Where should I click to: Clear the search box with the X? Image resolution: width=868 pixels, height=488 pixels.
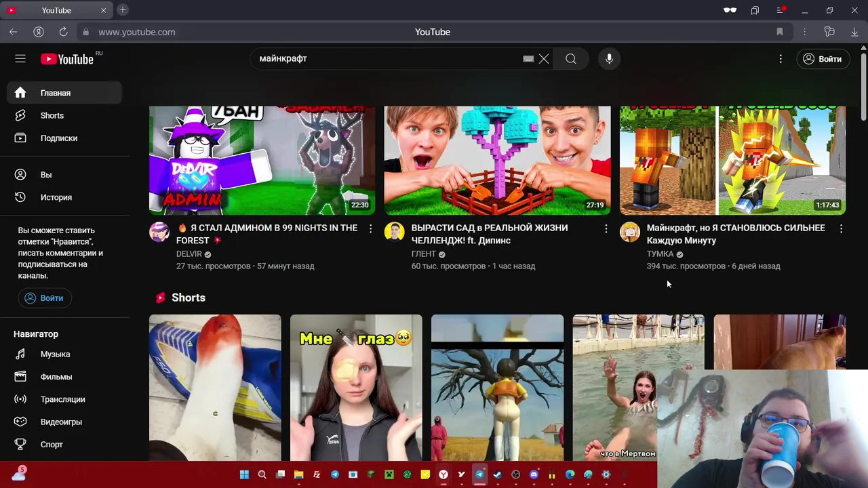pyautogui.click(x=544, y=59)
